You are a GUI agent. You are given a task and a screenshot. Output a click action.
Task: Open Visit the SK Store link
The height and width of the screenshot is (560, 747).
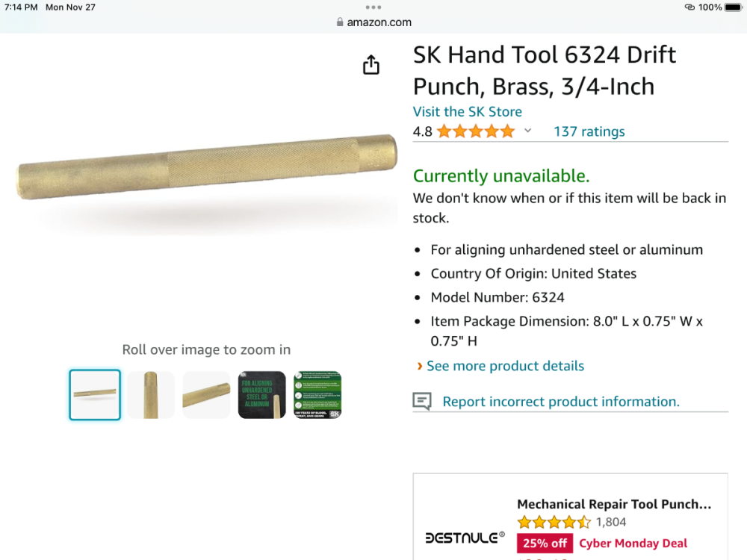(x=468, y=112)
